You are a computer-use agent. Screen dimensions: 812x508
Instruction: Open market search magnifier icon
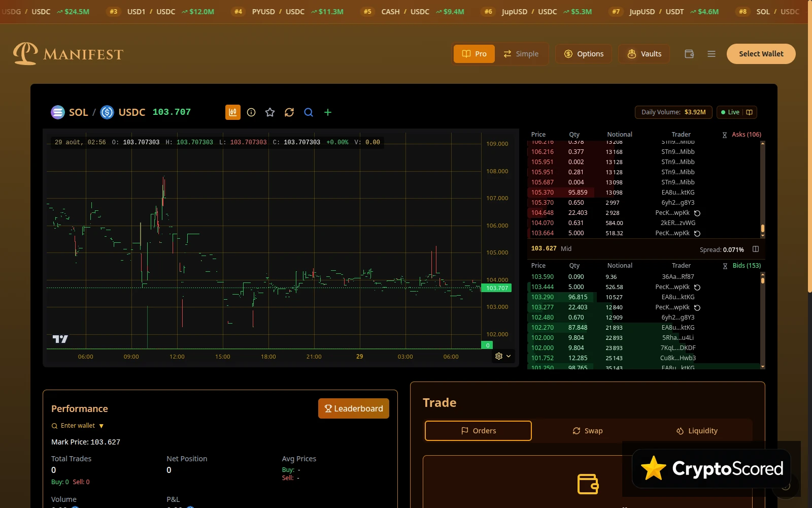coord(309,112)
